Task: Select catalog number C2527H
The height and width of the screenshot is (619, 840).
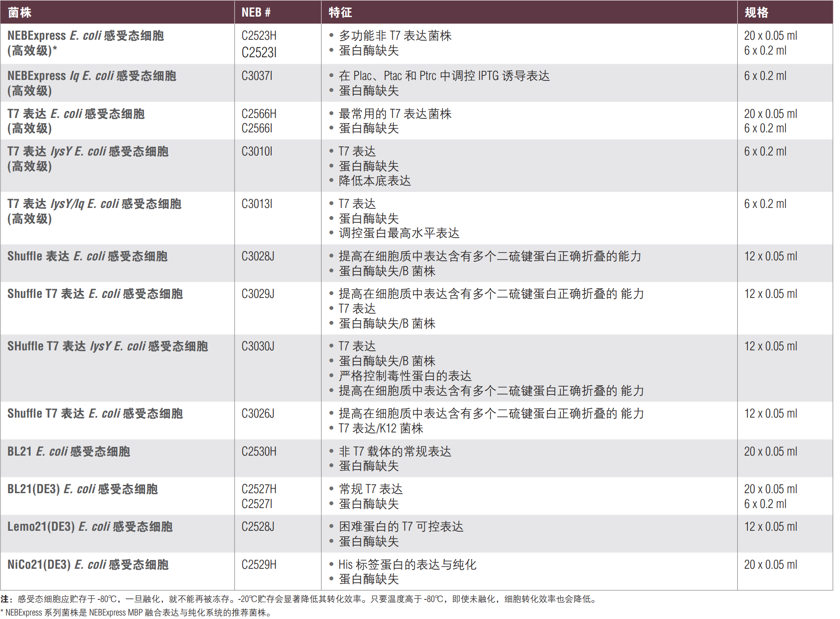Action: tap(259, 489)
